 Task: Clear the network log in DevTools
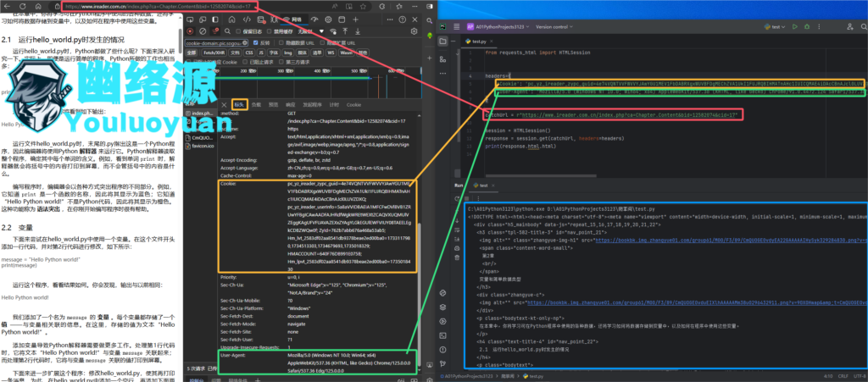click(x=203, y=31)
